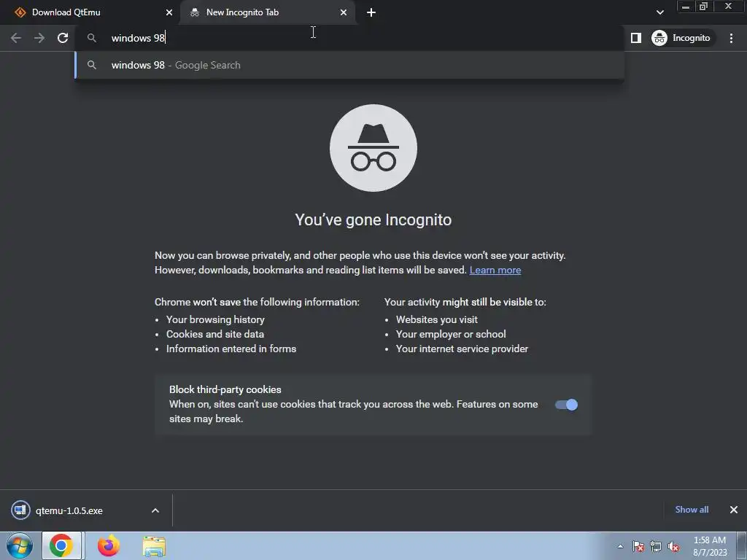The height and width of the screenshot is (560, 747).
Task: Close the Download QtEmu tab
Action: (169, 12)
